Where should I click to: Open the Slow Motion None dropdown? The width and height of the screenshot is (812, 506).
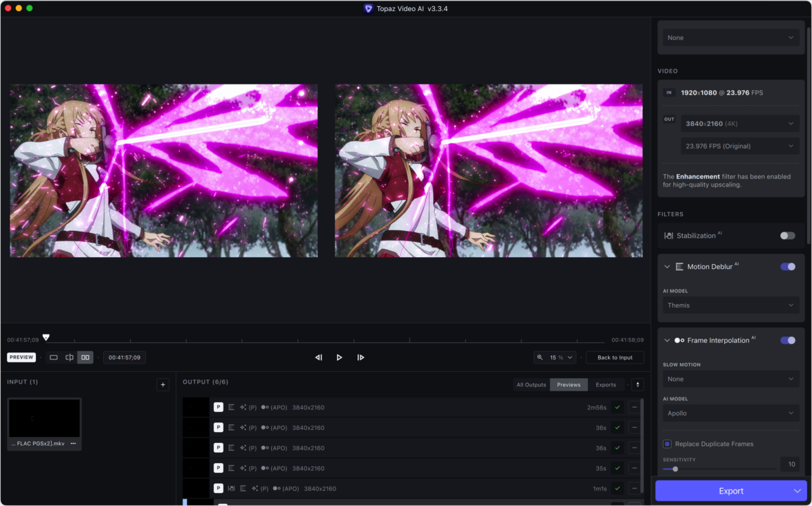pos(730,379)
